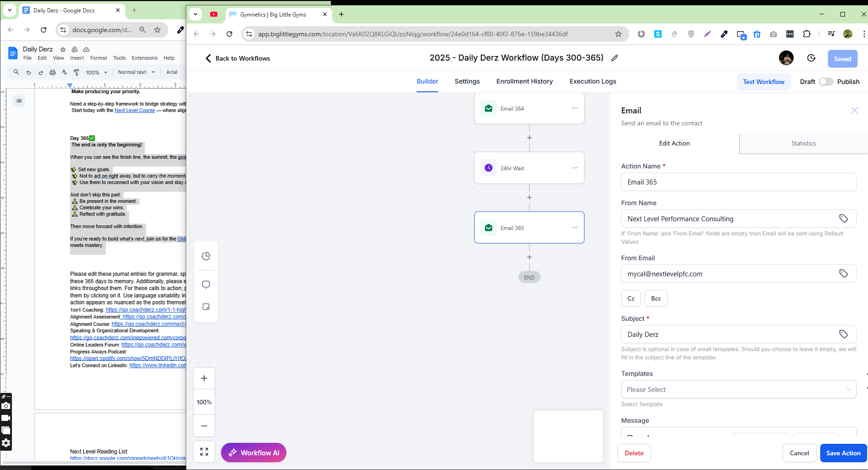868x470 pixels.
Task: Click the tag icon in Subject field
Action: click(x=843, y=334)
